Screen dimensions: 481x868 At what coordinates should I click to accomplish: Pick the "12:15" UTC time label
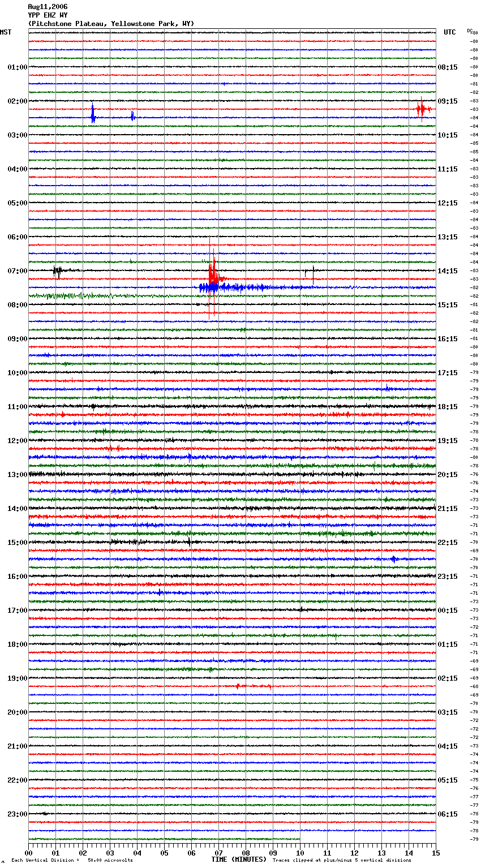coord(448,203)
